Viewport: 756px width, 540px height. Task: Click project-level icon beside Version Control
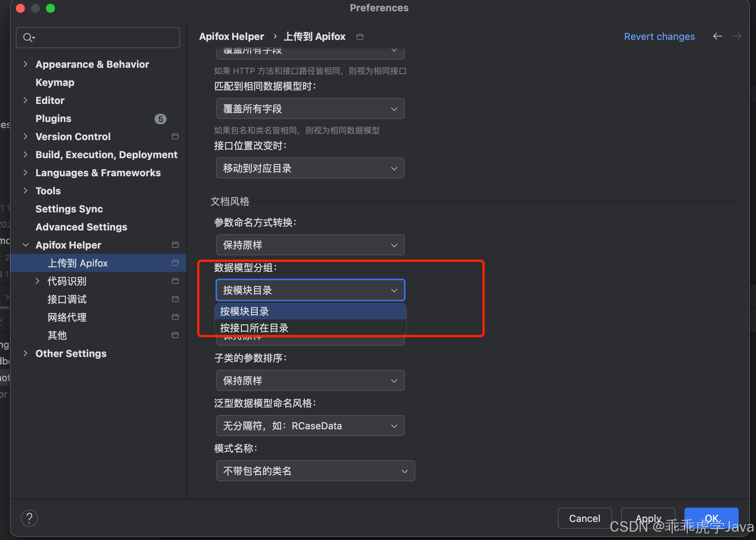click(175, 136)
